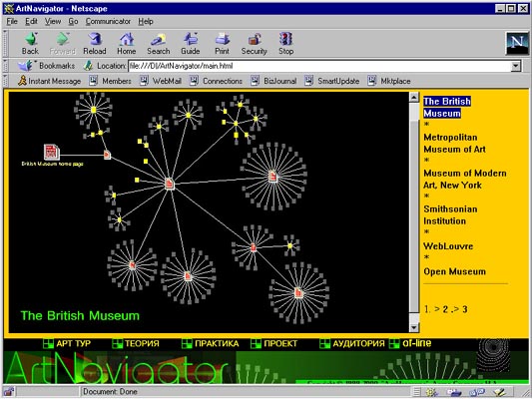The width and height of the screenshot is (532, 399).
Task: Open the Communicator menu
Action: pyautogui.click(x=108, y=21)
